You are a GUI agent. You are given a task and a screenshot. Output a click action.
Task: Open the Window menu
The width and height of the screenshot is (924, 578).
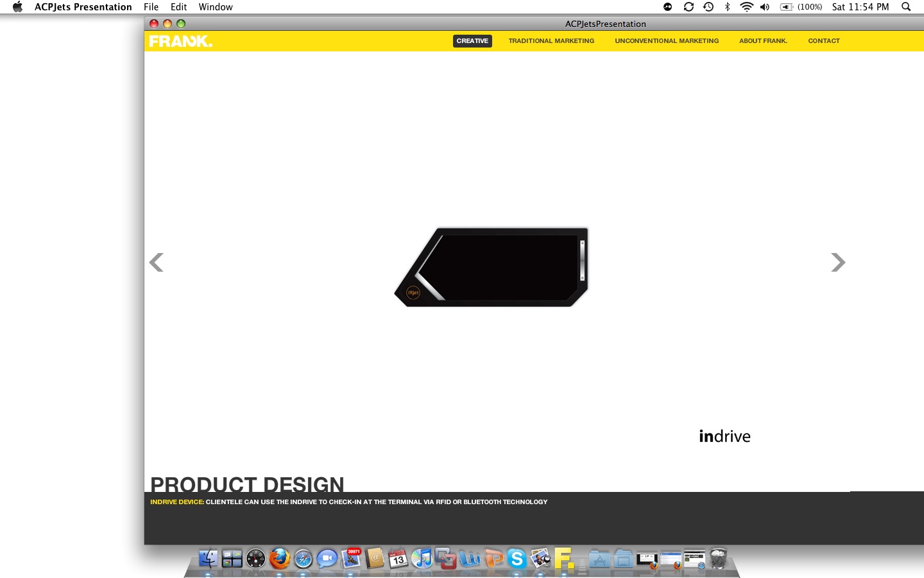[x=216, y=7]
